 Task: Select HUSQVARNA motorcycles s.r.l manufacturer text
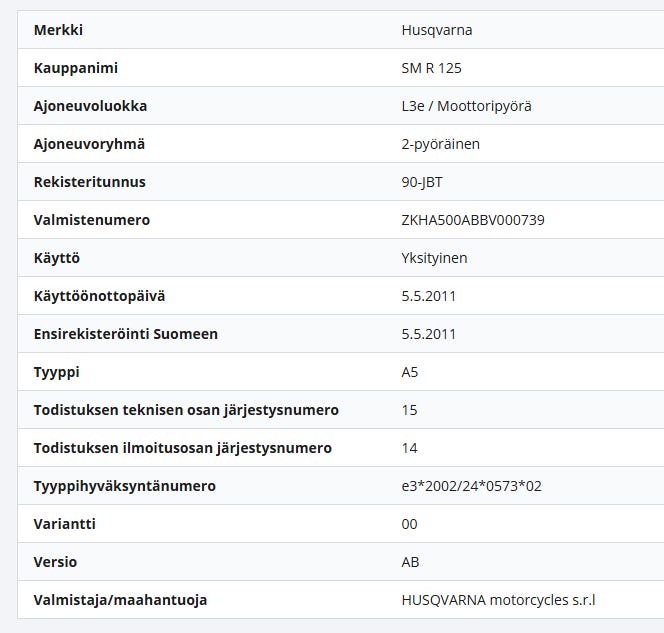(497, 600)
